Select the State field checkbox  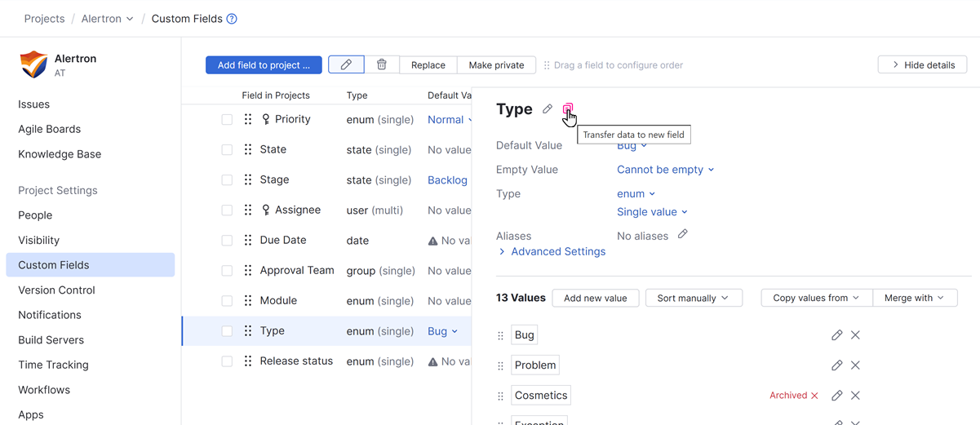[x=227, y=150]
